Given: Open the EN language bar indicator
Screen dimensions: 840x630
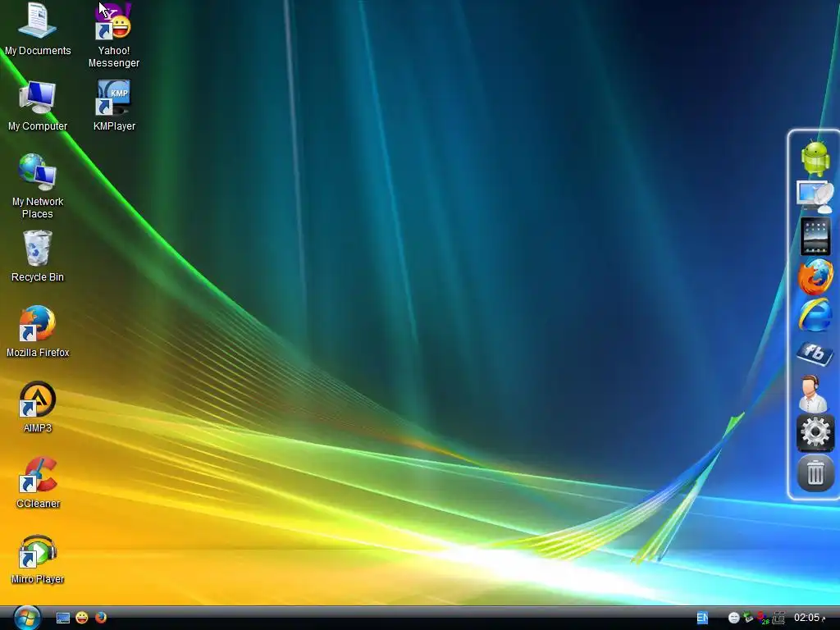Looking at the screenshot, I should 702,618.
